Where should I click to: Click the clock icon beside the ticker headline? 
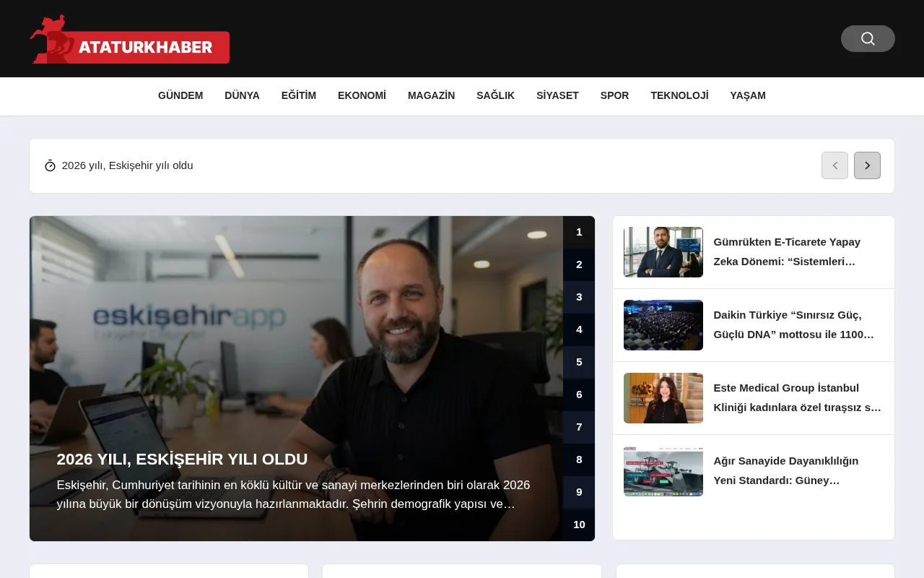pos(50,165)
